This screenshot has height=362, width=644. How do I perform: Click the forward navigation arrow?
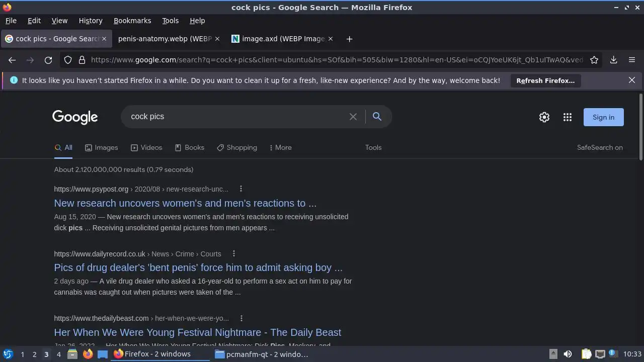point(30,60)
